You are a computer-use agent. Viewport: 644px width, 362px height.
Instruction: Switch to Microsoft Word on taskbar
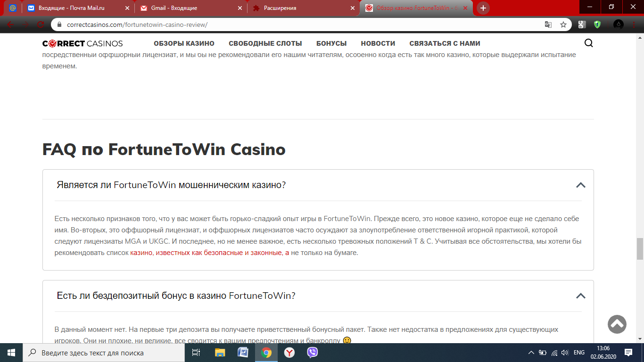[x=243, y=353]
